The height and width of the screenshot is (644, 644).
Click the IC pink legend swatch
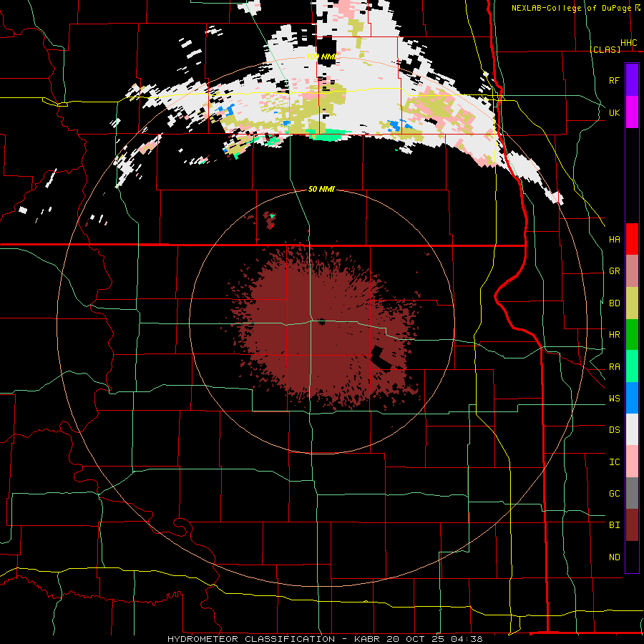[632, 462]
